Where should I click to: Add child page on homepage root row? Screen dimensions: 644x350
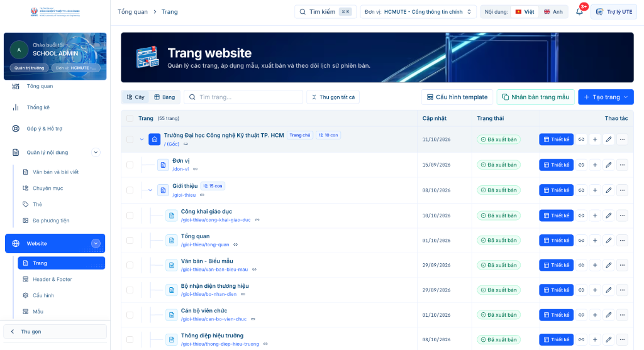pyautogui.click(x=595, y=139)
